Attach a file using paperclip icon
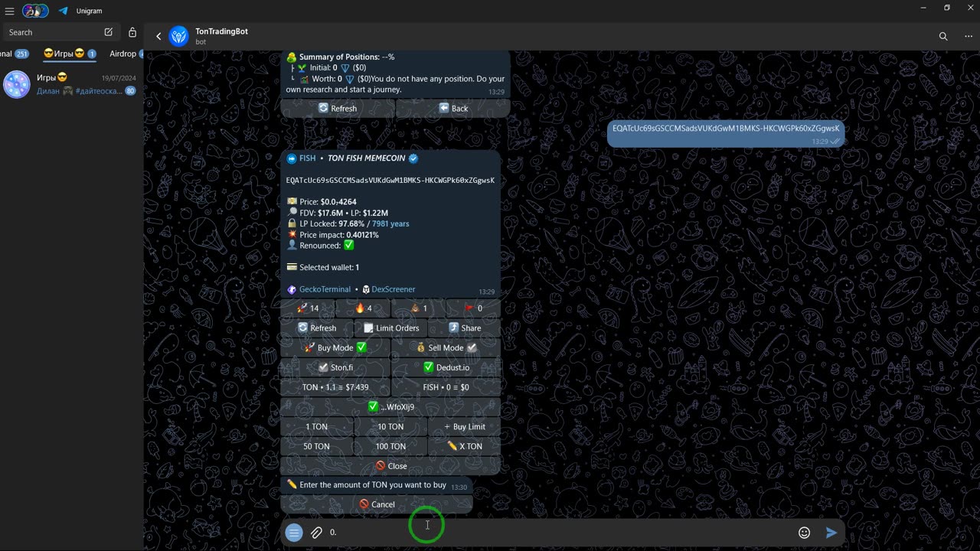 [x=316, y=533]
